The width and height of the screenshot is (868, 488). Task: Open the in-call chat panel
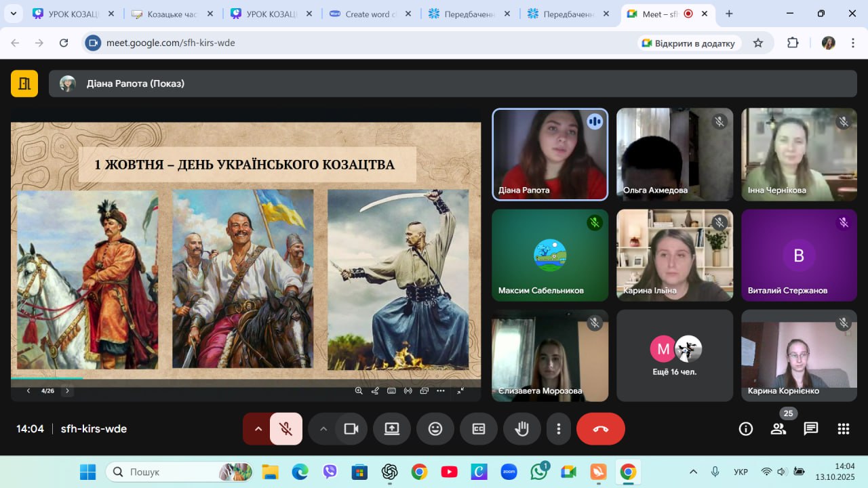click(x=811, y=429)
